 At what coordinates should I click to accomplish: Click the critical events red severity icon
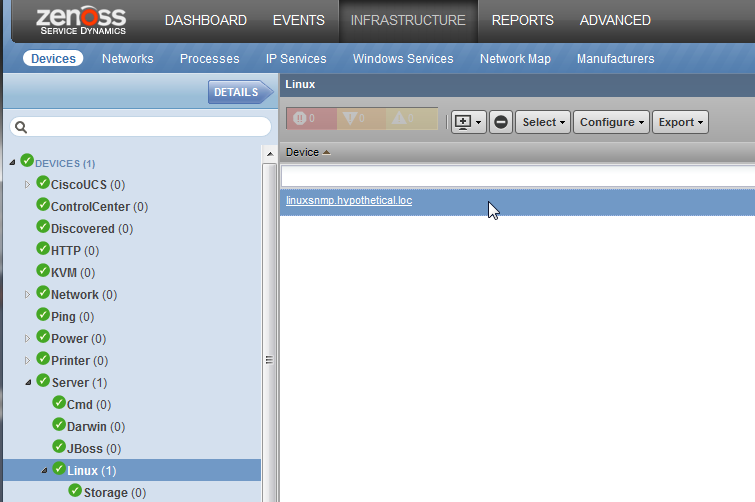point(300,118)
